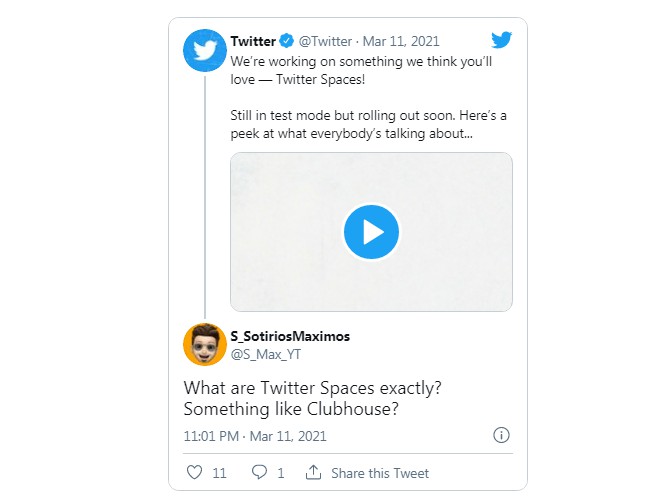This screenshot has height=500, width=672.
Task: Click the Twitter bird logo in top-right corner
Action: coord(501,41)
